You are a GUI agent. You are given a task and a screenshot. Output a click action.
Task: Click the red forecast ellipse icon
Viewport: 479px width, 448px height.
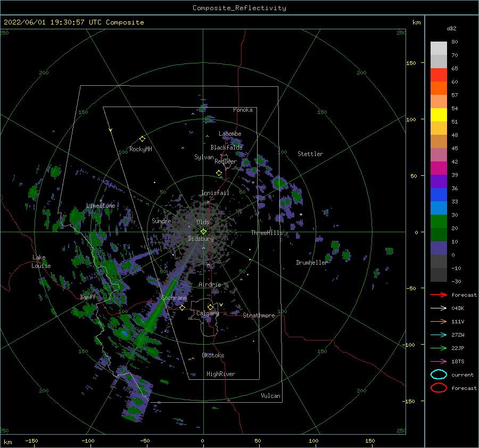coord(439,388)
